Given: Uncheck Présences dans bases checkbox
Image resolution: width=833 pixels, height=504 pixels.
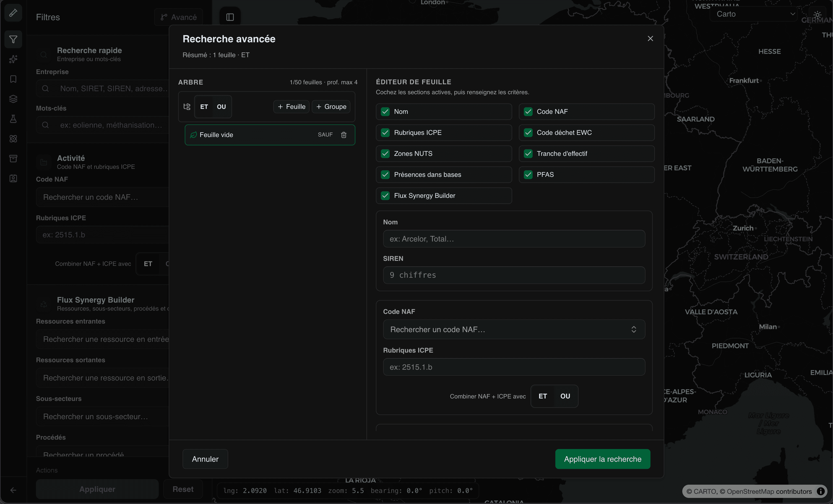Looking at the screenshot, I should 385,175.
